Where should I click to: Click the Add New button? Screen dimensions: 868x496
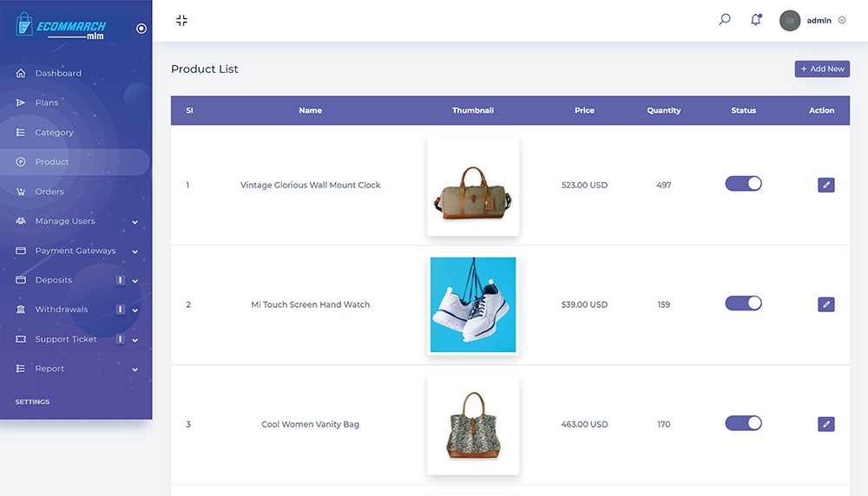[822, 69]
